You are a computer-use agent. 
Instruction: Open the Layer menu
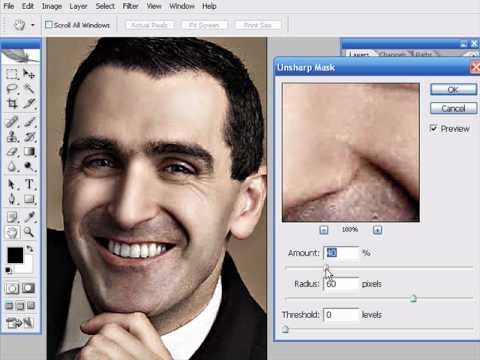[x=78, y=6]
